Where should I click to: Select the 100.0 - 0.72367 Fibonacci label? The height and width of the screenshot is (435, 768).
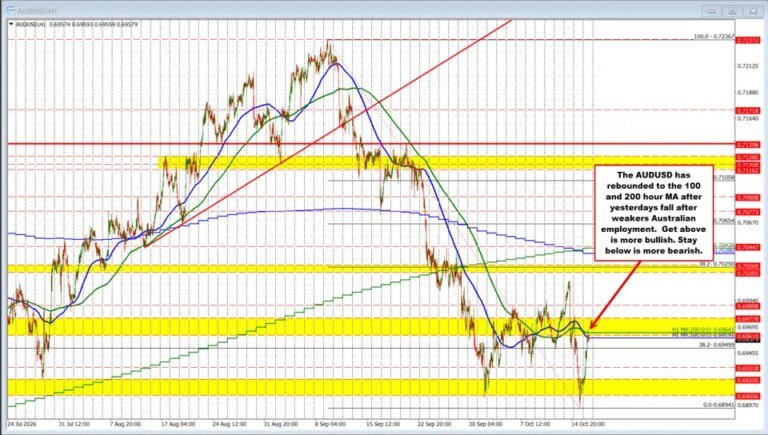[x=714, y=36]
